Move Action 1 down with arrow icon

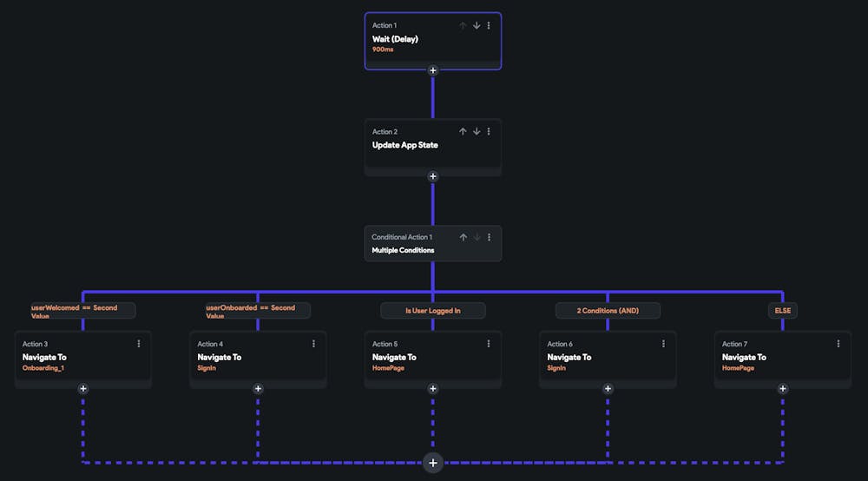477,25
